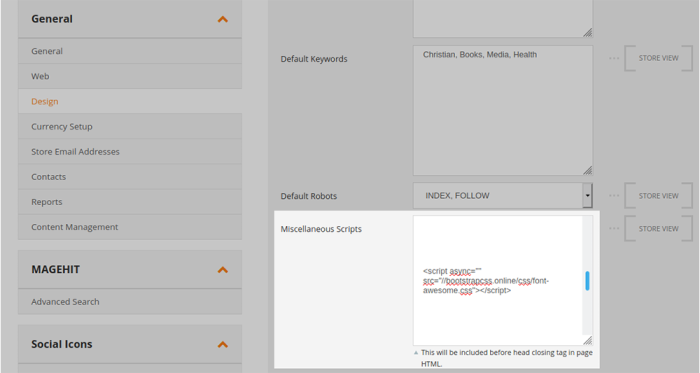Viewport: 700px width, 373px height.
Task: Click the MAGEHIT section header title
Action: click(55, 269)
